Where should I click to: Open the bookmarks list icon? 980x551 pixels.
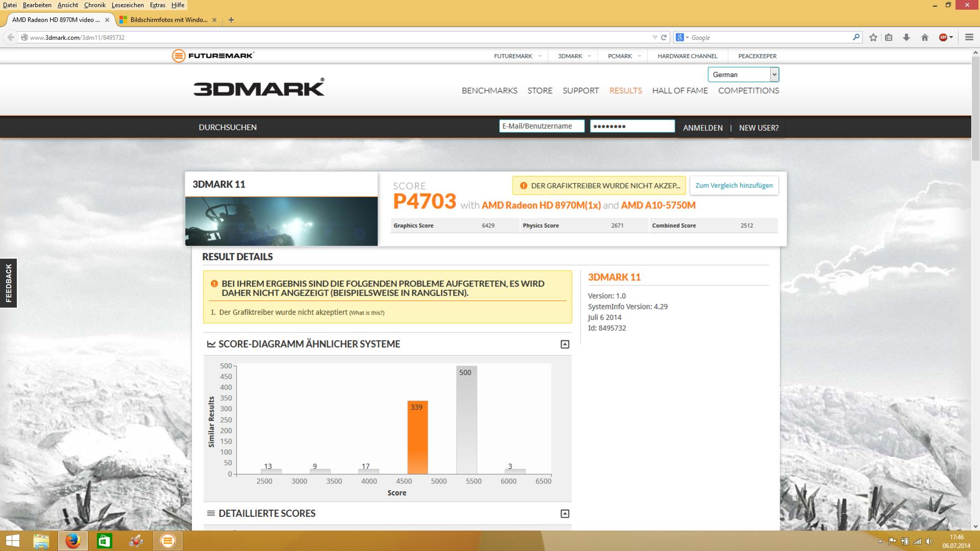889,37
